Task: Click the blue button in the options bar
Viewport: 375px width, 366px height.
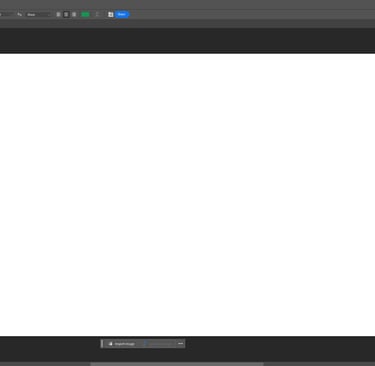Action: click(122, 14)
